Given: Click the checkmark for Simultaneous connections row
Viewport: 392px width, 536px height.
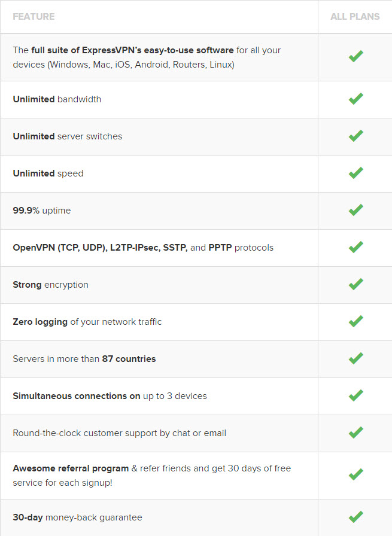Looking at the screenshot, I should point(355,395).
